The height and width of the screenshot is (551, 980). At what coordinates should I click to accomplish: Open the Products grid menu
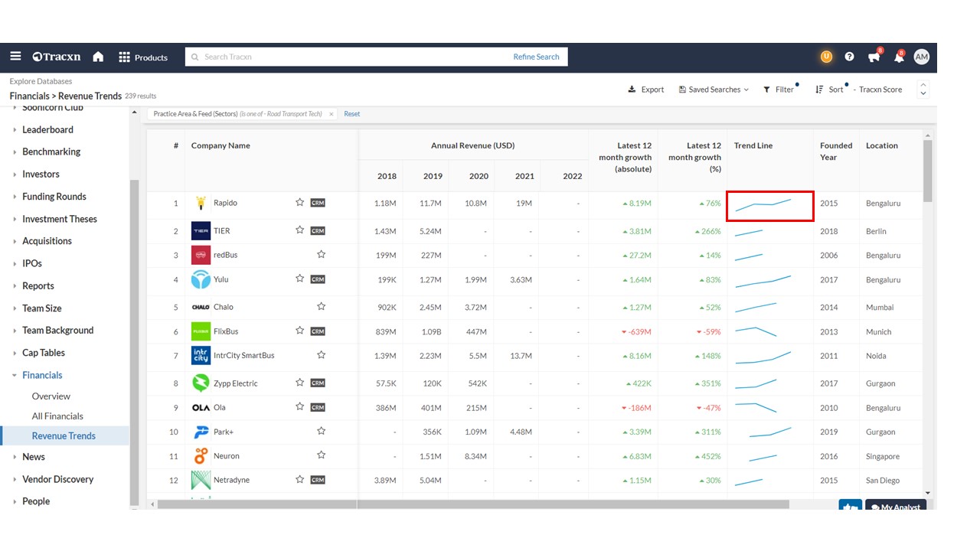point(143,57)
